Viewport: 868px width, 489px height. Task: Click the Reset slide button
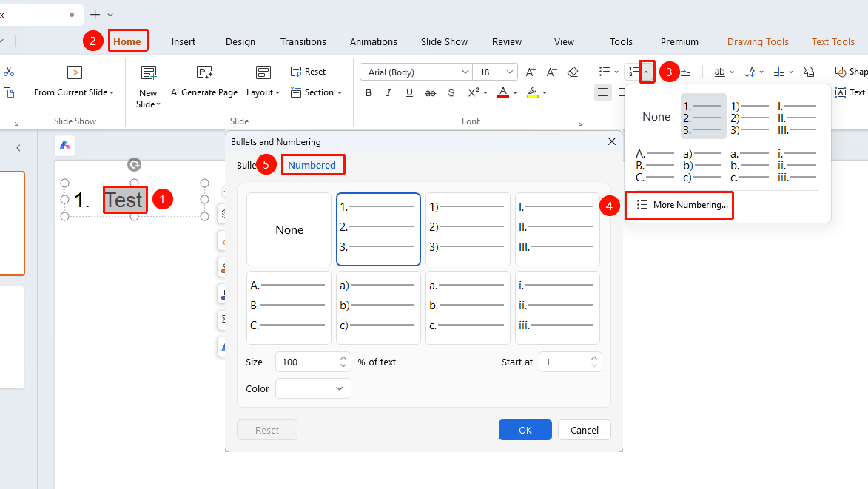[x=308, y=72]
